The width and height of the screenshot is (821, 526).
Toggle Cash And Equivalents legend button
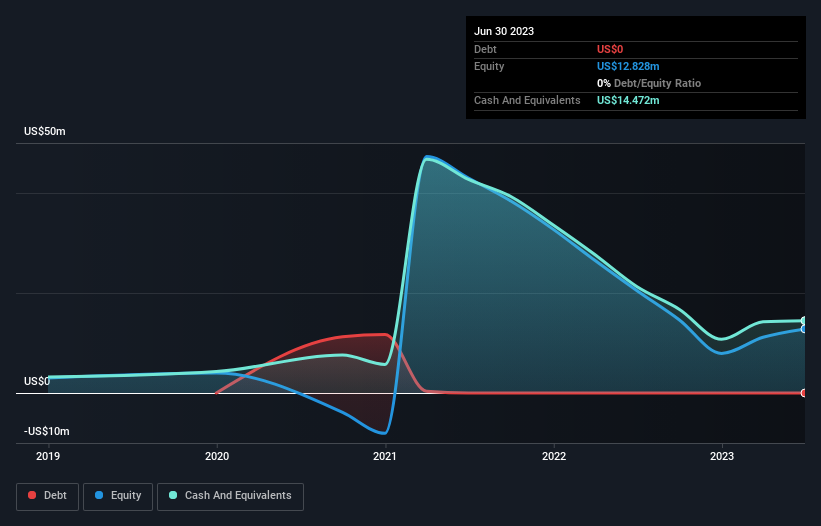pos(230,496)
